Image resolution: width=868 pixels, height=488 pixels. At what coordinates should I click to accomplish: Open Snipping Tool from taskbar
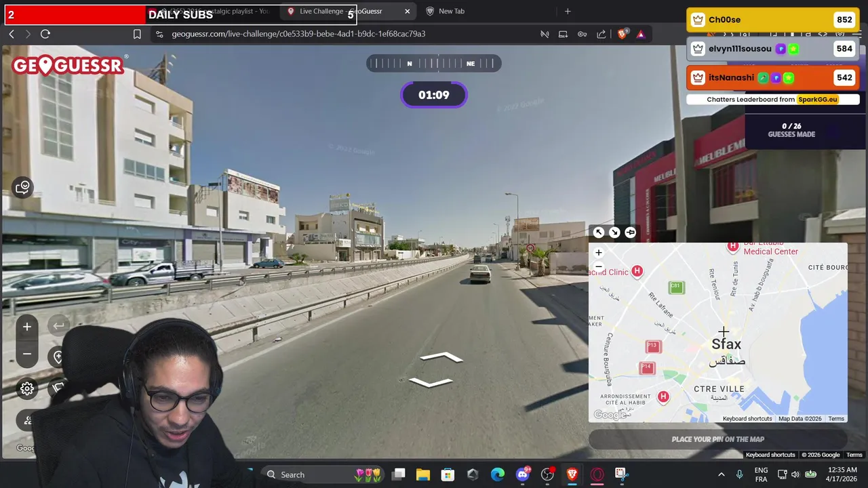[x=621, y=474]
